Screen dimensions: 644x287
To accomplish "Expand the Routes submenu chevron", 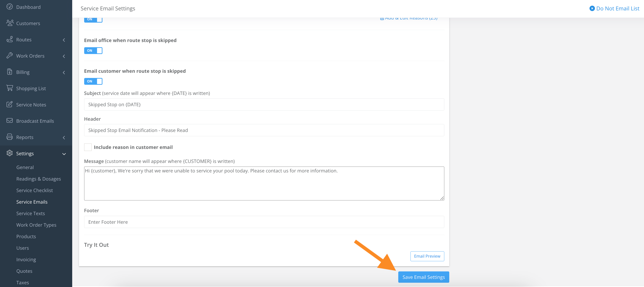I will click(64, 40).
